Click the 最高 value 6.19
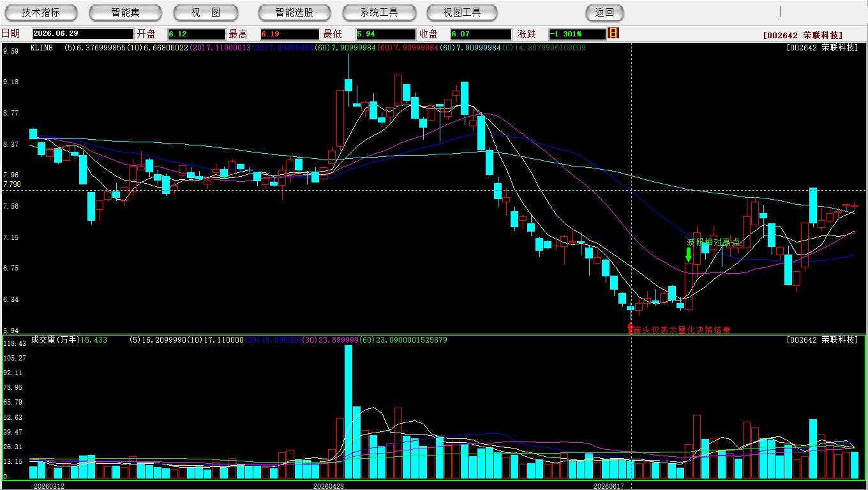This screenshot has width=868, height=490. (289, 34)
